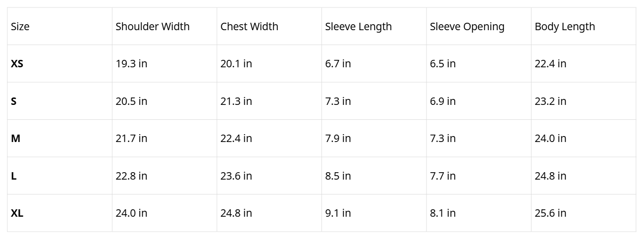The height and width of the screenshot is (238, 644).
Task: Click XL sleeve length value 9.1 in
Action: (x=338, y=213)
